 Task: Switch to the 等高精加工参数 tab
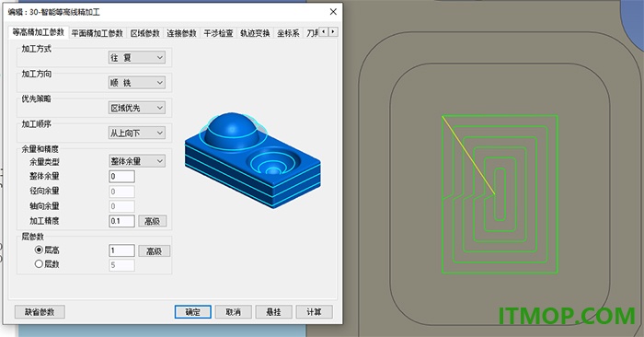tap(39, 32)
